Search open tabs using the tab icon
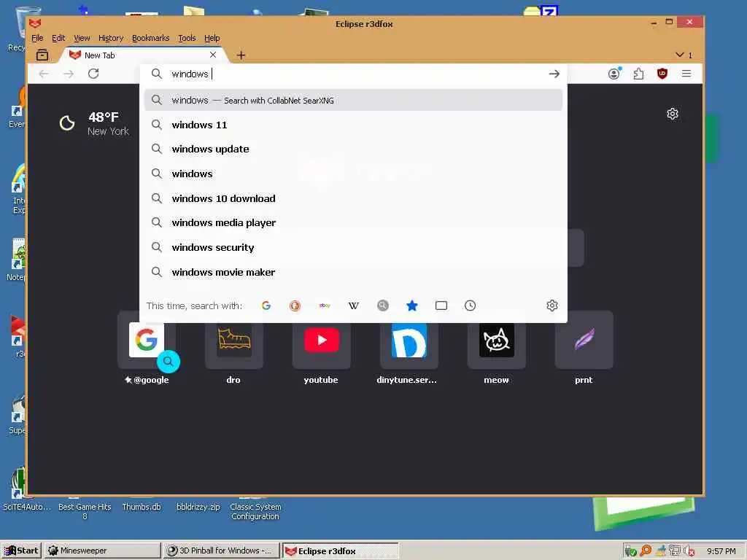The image size is (747, 560). [x=441, y=306]
